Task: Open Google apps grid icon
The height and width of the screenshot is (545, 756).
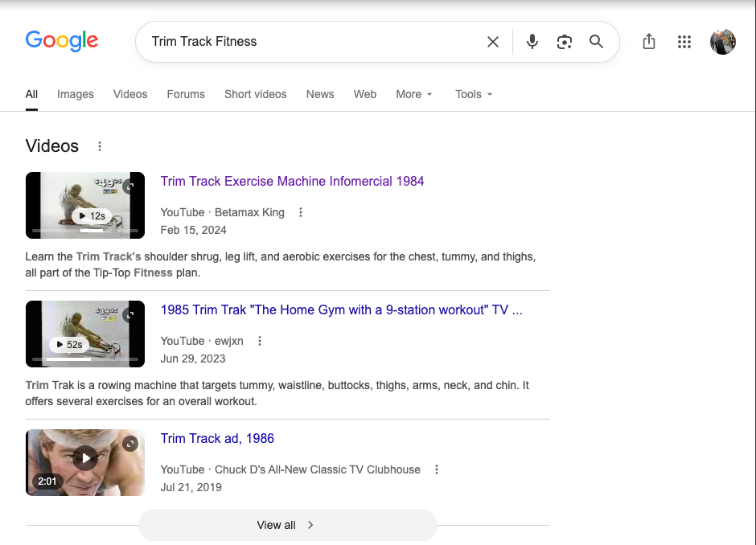Action: tap(684, 42)
